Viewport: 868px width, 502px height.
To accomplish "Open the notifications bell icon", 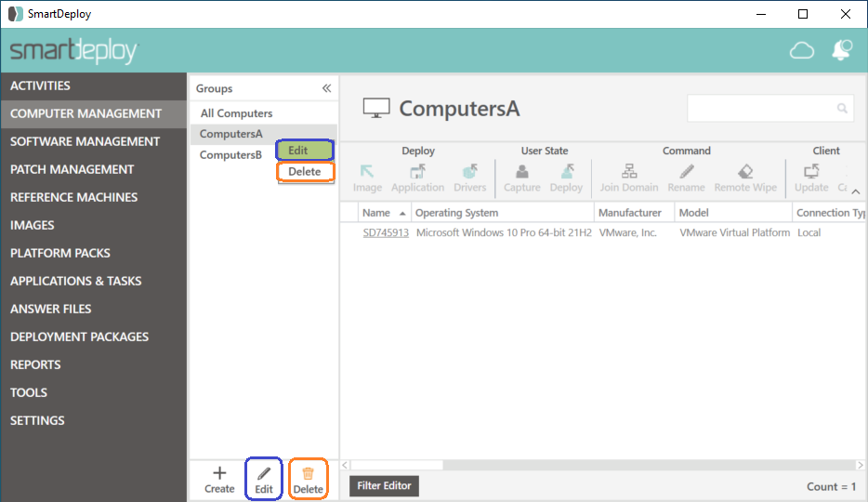I will click(842, 51).
